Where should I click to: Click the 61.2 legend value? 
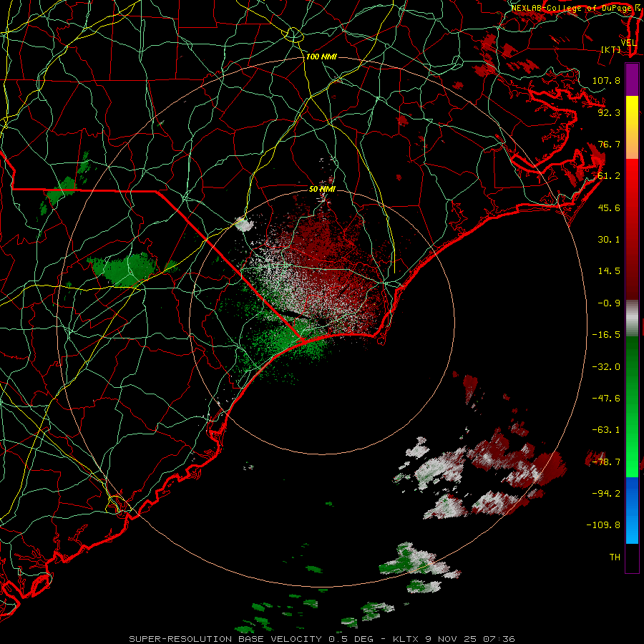(609, 176)
